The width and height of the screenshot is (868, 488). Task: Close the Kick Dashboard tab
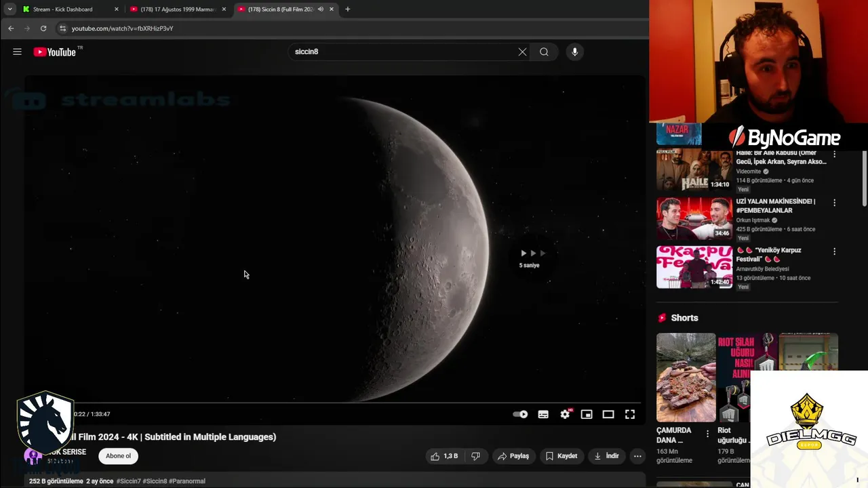117,9
